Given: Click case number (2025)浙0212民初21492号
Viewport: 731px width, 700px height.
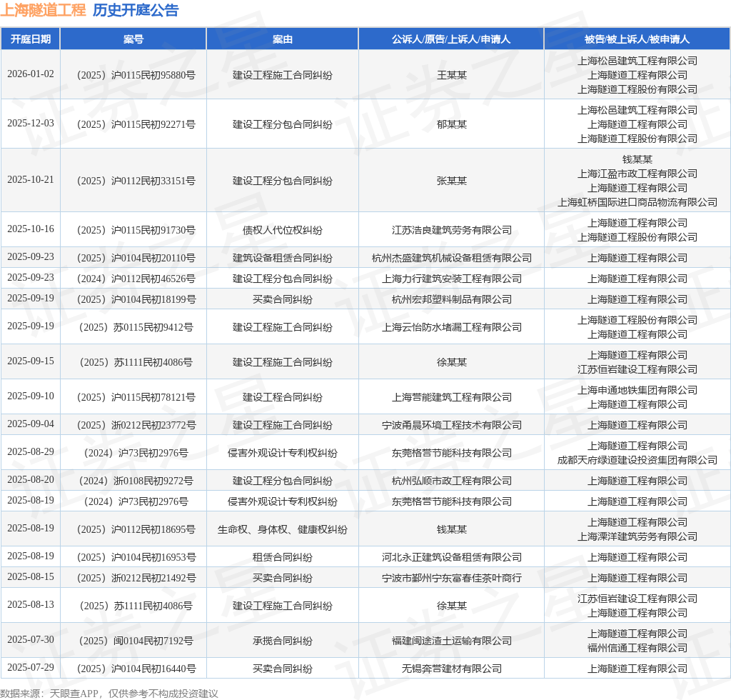Looking at the screenshot, I should click(136, 579).
